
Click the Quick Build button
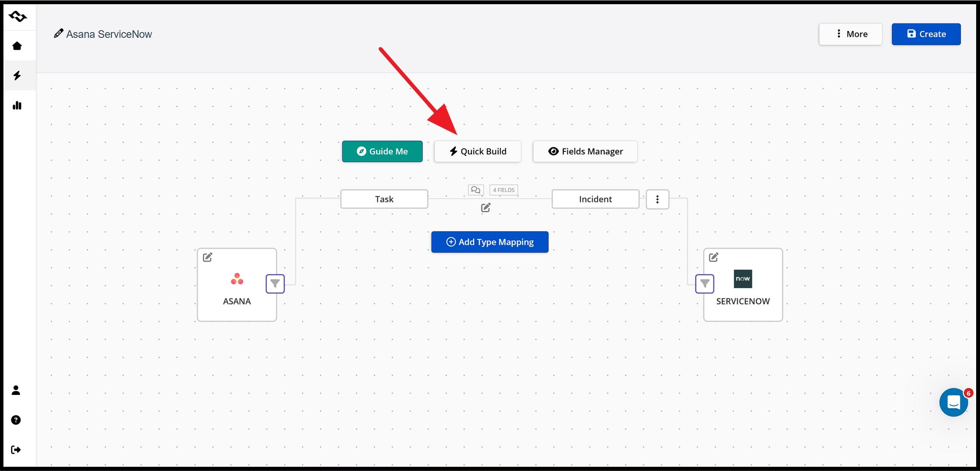tap(478, 151)
